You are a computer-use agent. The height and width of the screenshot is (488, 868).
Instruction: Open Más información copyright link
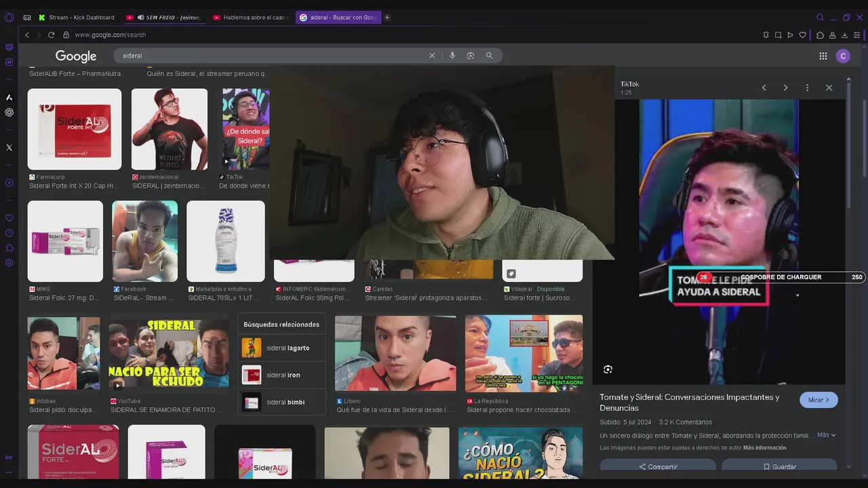(765, 448)
